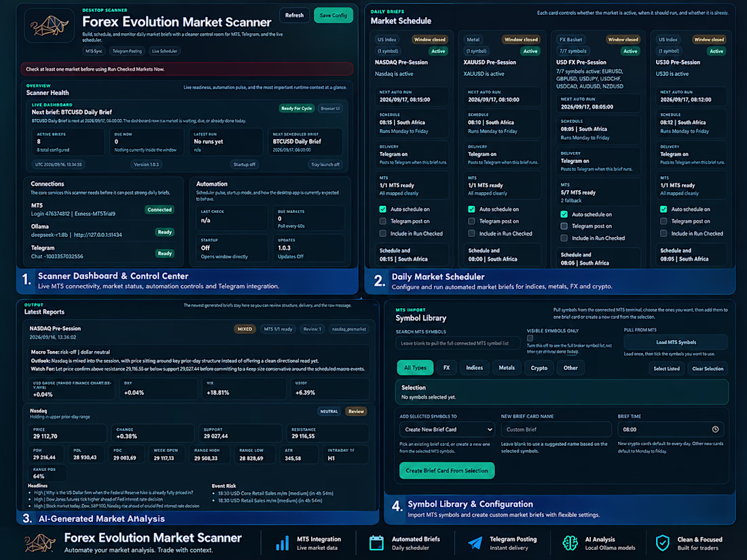Click the MIXED tag in Latest Reports

tap(244, 329)
